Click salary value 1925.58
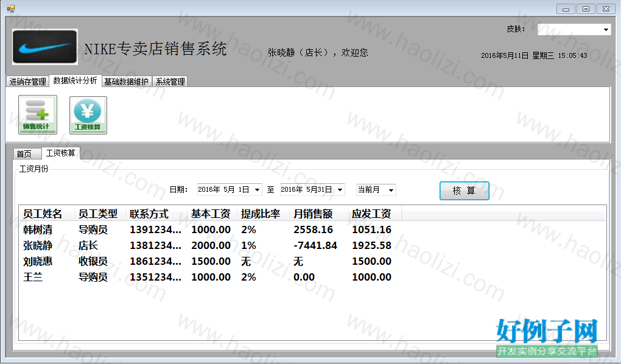This screenshot has width=621, height=364. [371, 245]
